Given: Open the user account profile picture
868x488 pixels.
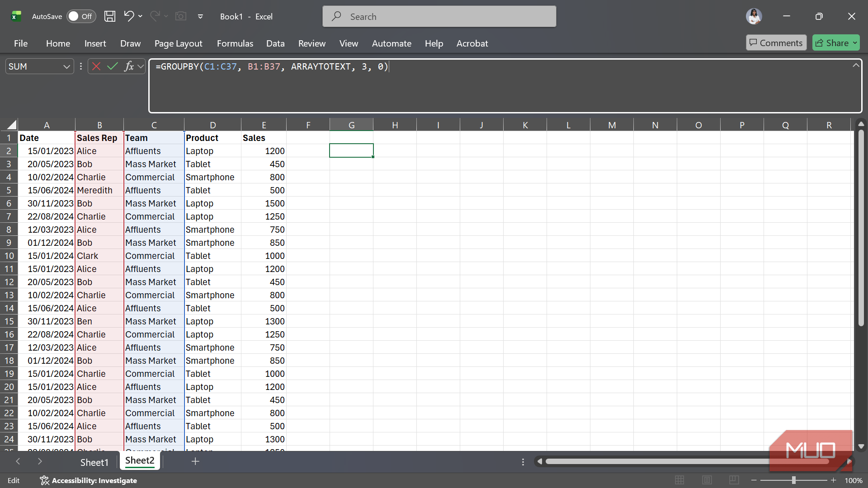Looking at the screenshot, I should pyautogui.click(x=754, y=16).
